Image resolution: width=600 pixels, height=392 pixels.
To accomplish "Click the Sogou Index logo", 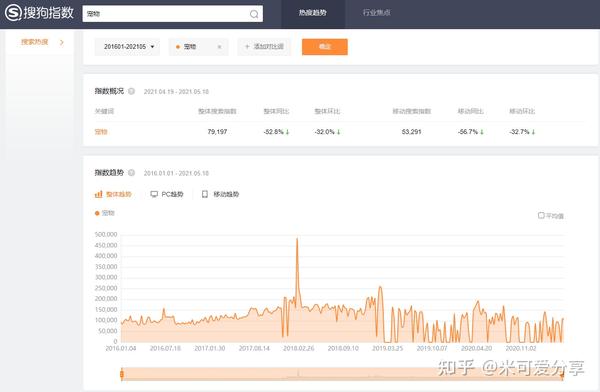I will [39, 13].
